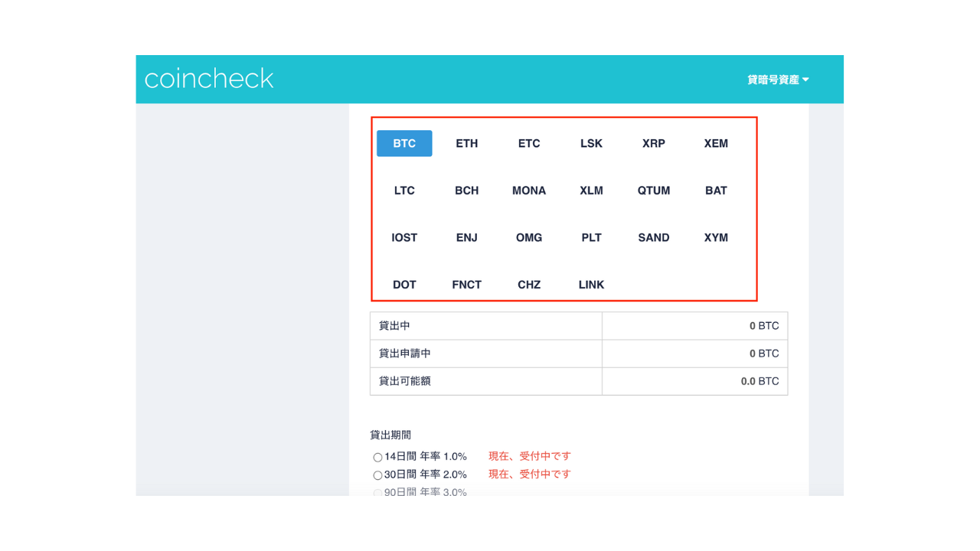This screenshot has width=980, height=551.
Task: Select 14日間 年率 1.0% lending period
Action: (377, 458)
